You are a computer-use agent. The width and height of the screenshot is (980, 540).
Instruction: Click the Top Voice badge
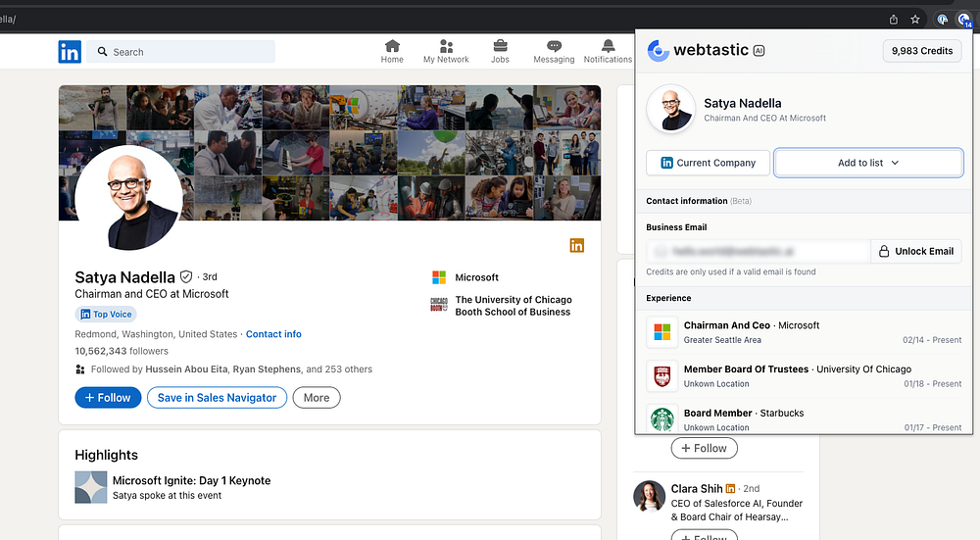pos(106,315)
